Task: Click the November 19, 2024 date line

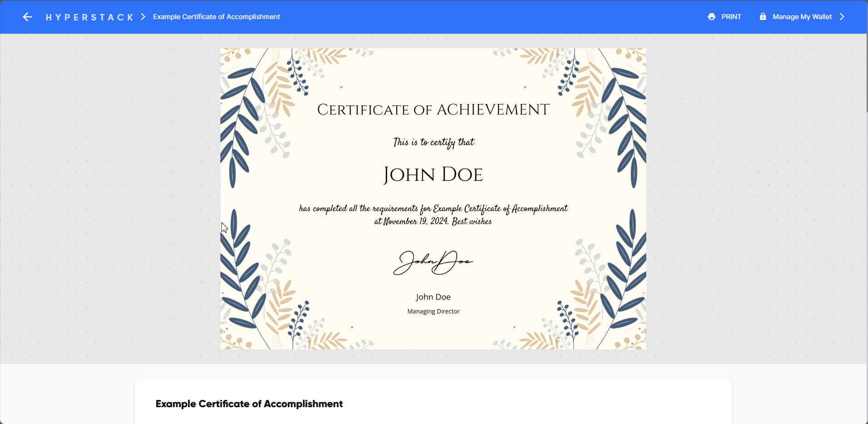Action: pyautogui.click(x=433, y=222)
